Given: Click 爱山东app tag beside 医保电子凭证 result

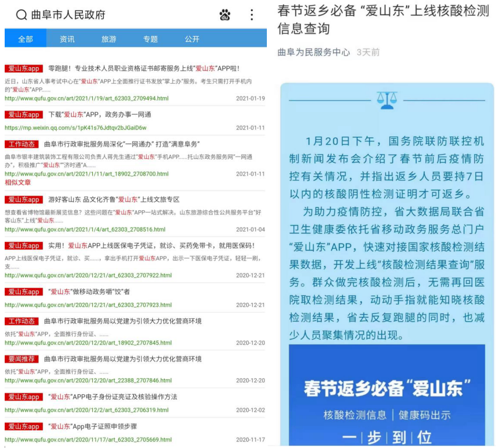Looking at the screenshot, I should [23, 246].
